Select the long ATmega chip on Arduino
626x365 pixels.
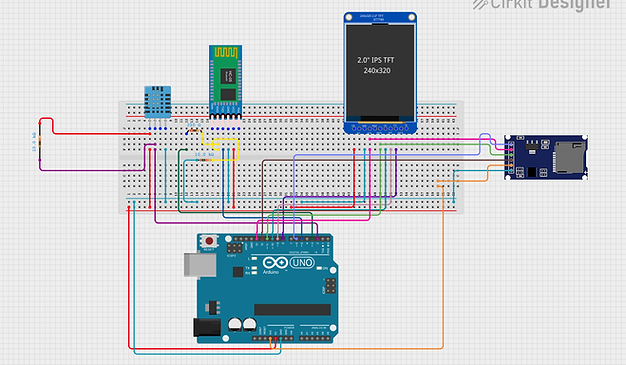coord(292,309)
